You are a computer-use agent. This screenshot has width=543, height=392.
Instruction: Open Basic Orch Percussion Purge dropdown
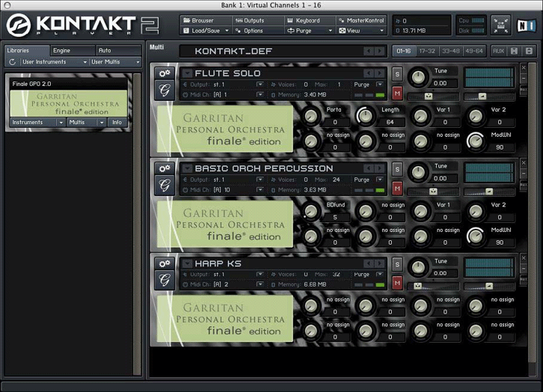click(380, 180)
